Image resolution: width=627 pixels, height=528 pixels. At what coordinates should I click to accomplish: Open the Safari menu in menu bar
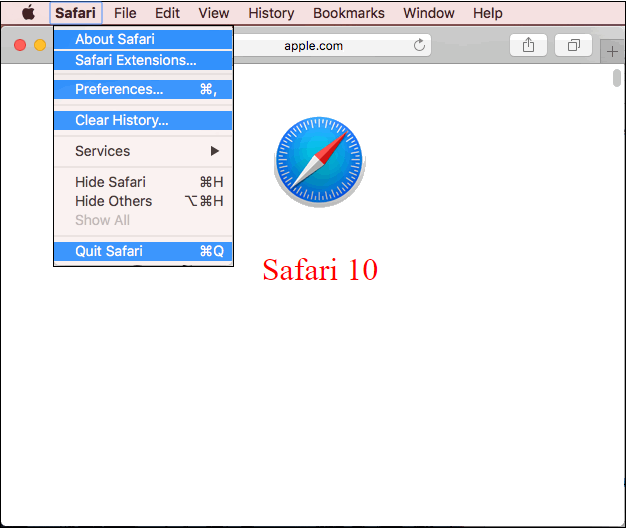(x=76, y=13)
